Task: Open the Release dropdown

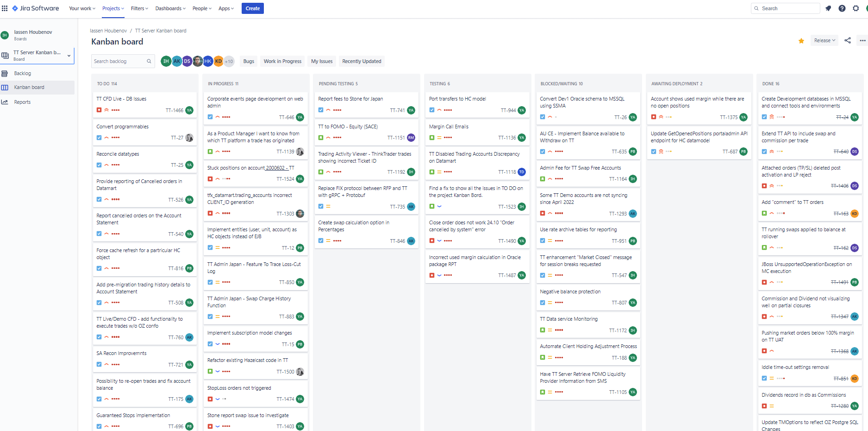Action: pos(824,40)
